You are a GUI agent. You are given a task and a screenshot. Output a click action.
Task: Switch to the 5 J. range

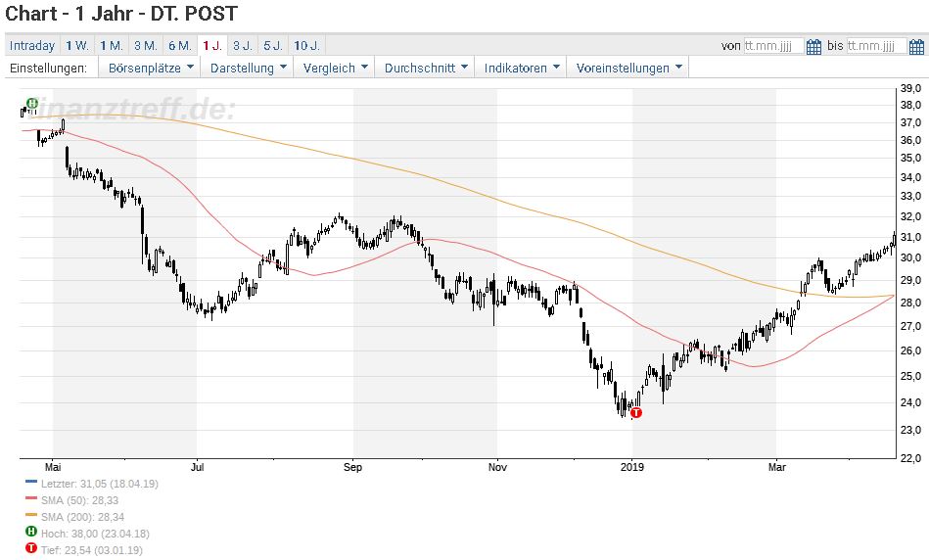(273, 46)
